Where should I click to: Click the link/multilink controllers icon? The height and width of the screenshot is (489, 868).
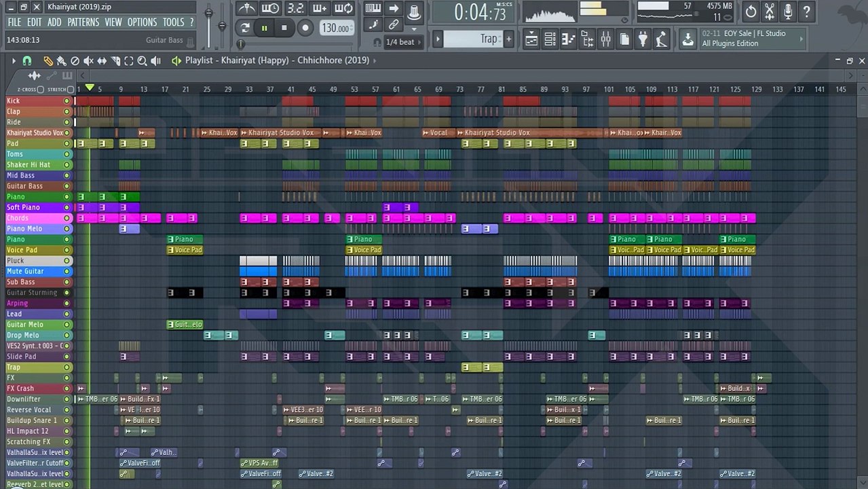click(x=394, y=25)
